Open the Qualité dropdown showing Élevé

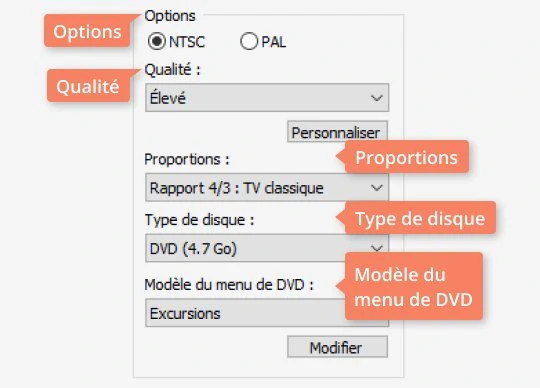click(267, 98)
